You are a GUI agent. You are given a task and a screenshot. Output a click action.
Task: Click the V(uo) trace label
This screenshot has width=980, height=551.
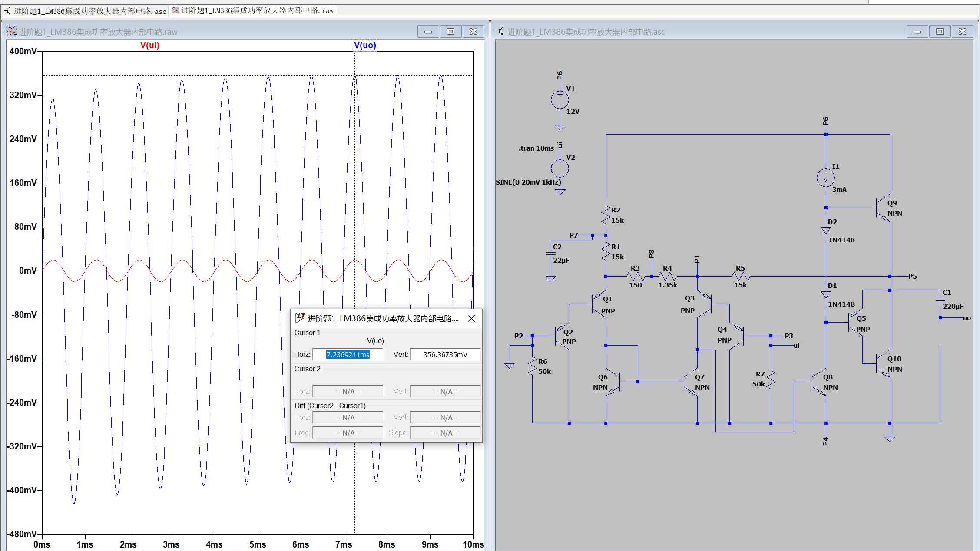[365, 45]
